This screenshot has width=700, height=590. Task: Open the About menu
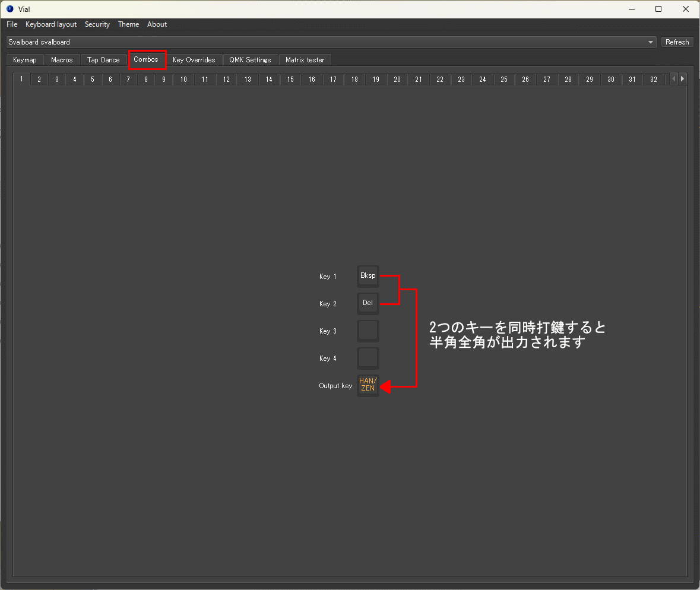tap(157, 24)
